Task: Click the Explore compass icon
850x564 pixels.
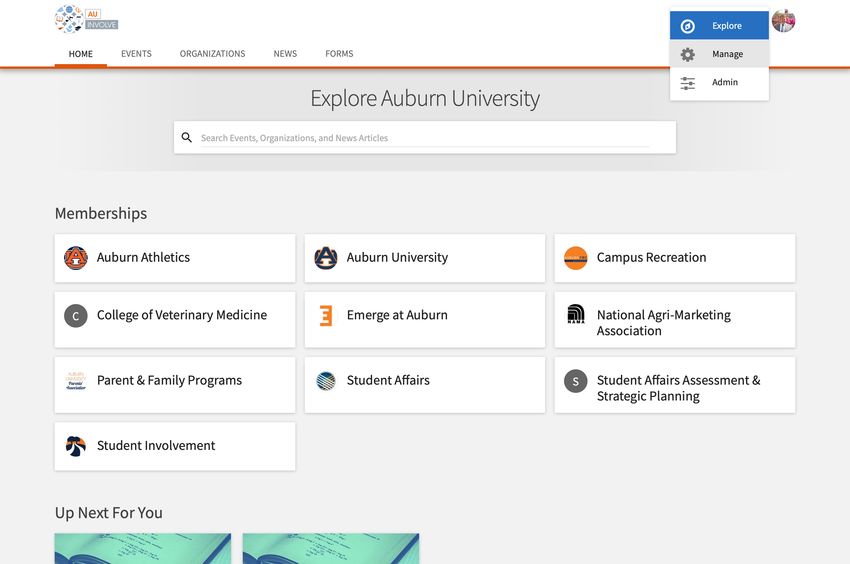Action: (687, 26)
